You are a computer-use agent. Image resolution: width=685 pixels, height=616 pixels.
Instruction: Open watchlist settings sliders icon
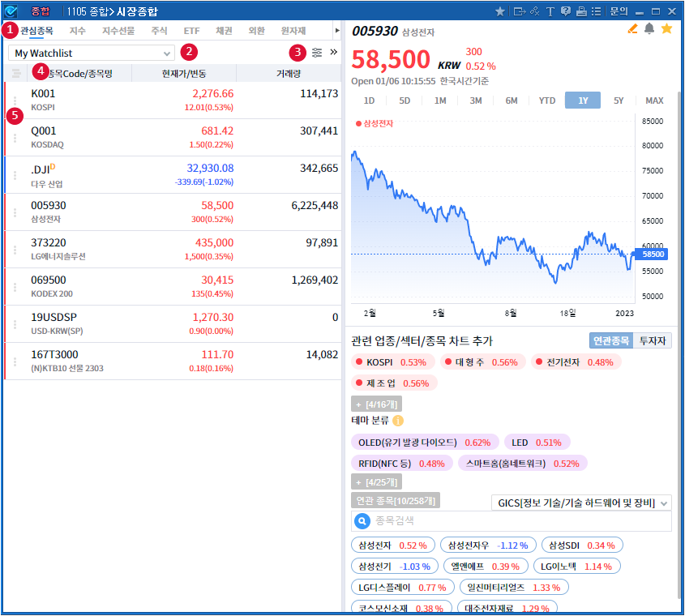click(x=317, y=53)
